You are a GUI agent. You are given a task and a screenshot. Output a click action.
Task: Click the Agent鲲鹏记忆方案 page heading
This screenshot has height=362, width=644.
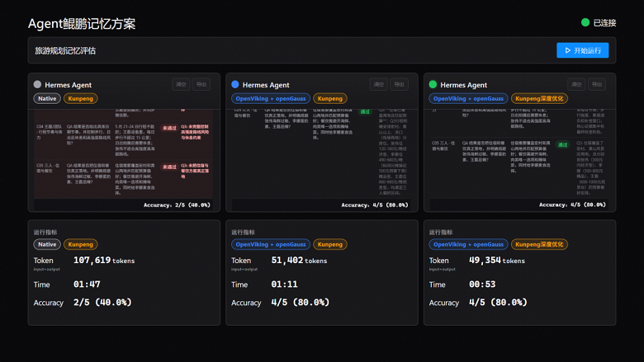click(x=82, y=24)
